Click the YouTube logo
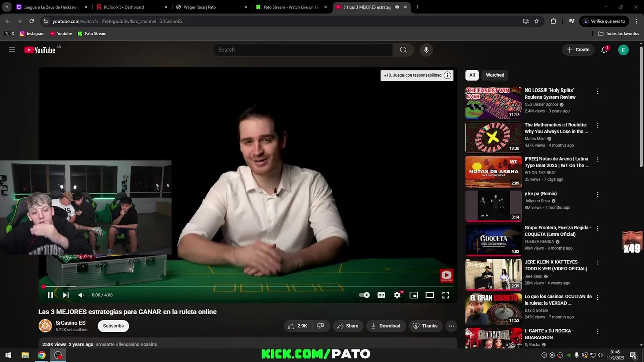This screenshot has height=362, width=644. pos(40,50)
